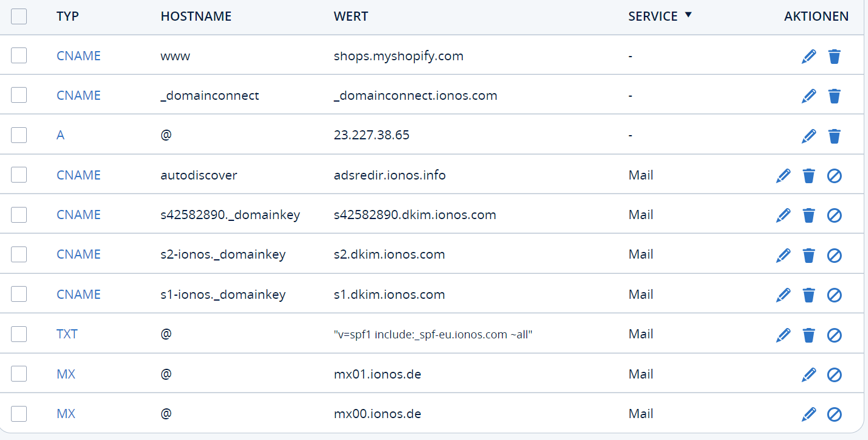This screenshot has width=868, height=440.
Task: Check the www CNAME row checkbox
Action: (19, 56)
